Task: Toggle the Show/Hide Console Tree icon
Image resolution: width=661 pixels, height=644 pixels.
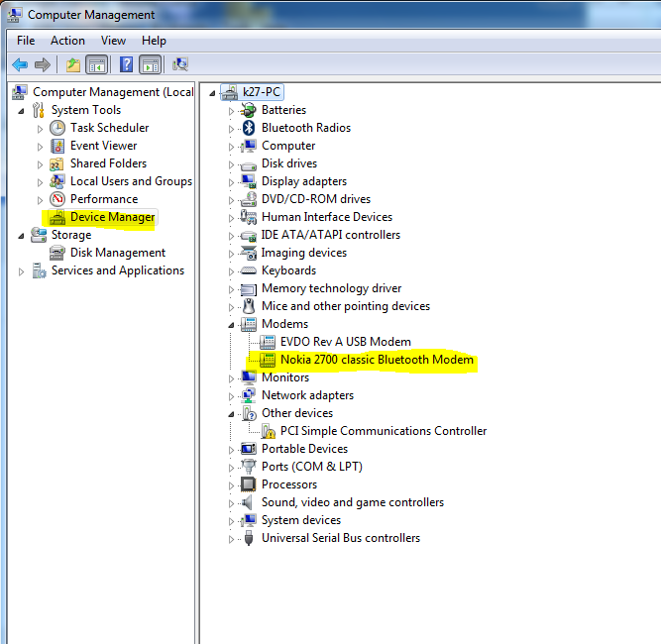Action: pos(97,65)
